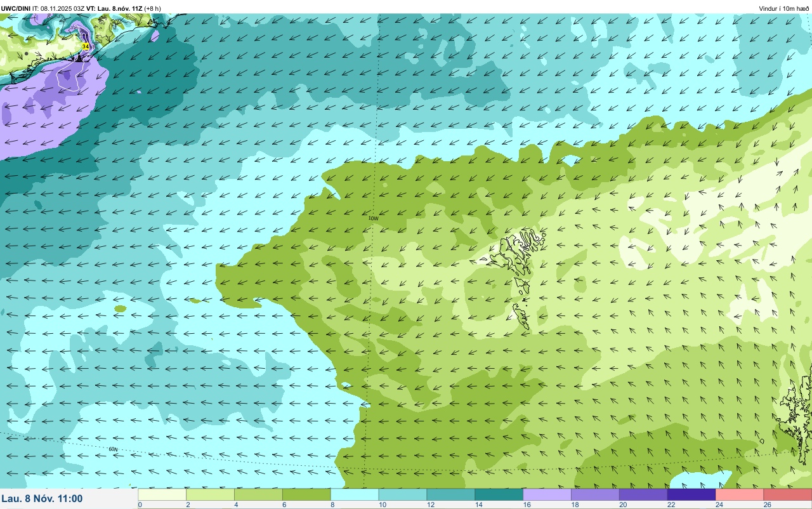
Task: Click the pale yellow 0–2 legend swatch
Action: pyautogui.click(x=162, y=494)
